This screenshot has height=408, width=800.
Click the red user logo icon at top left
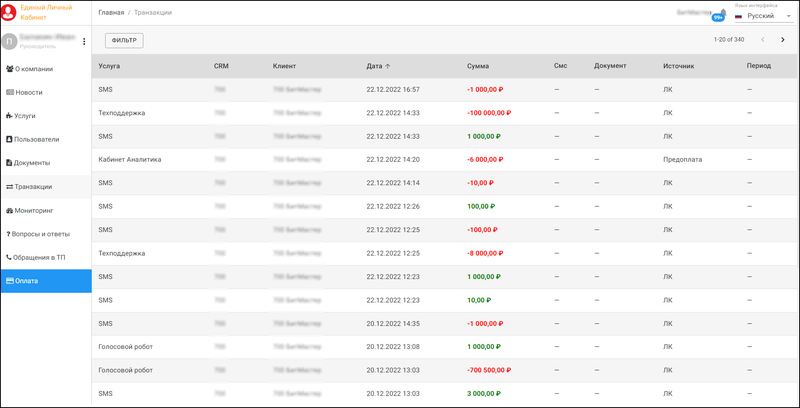9,12
